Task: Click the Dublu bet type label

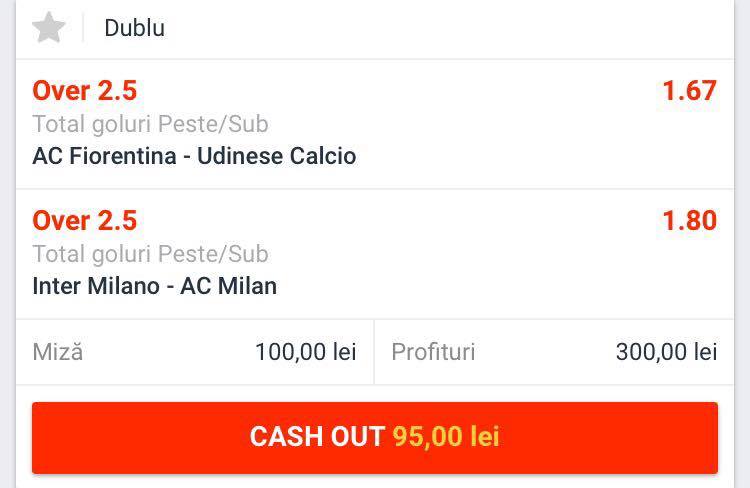Action: 134,28
